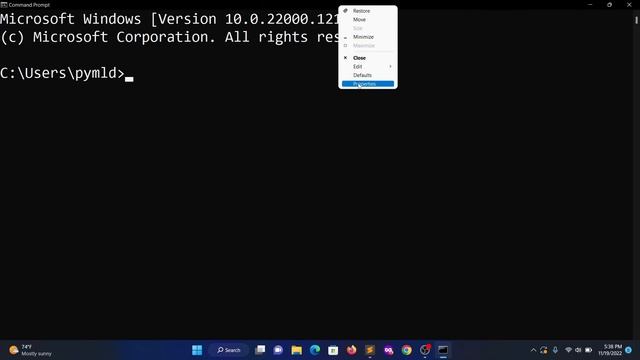
Task: Click Close in the system menu
Action: coord(368,58)
